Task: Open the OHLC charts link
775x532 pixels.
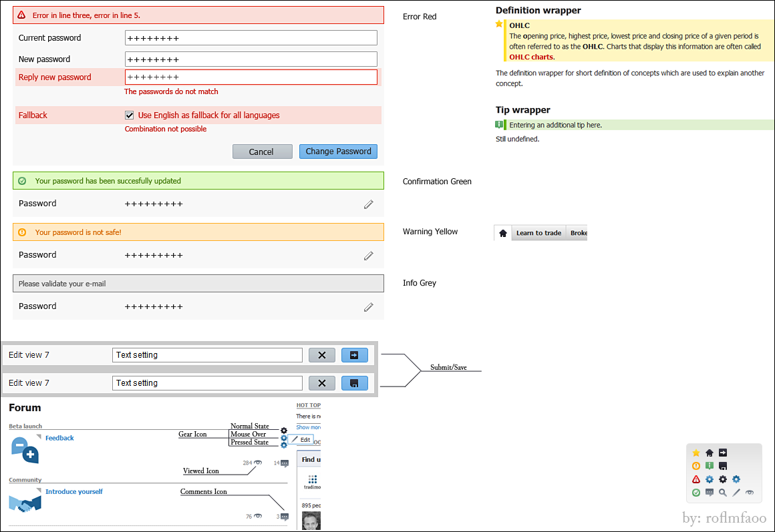Action: pyautogui.click(x=531, y=57)
